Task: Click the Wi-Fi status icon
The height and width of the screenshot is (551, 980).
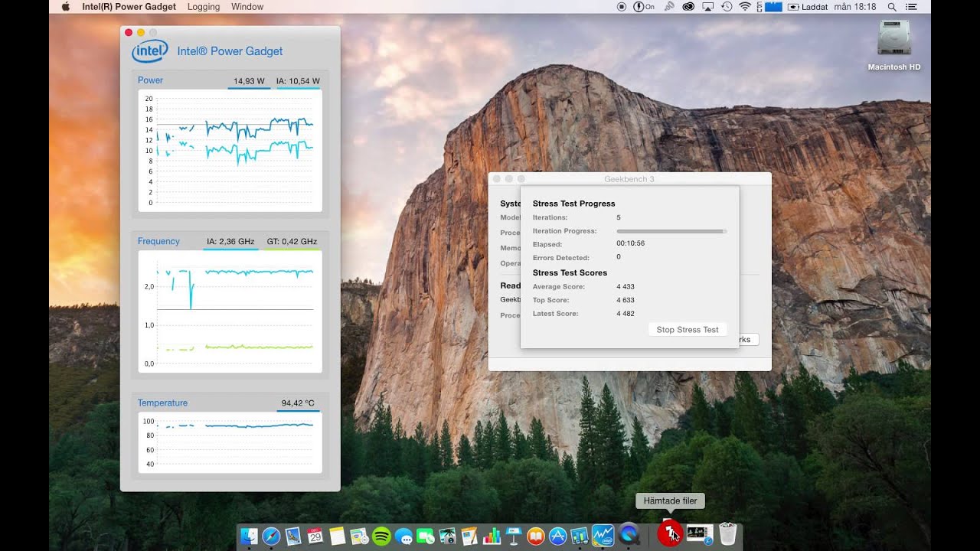Action: coord(745,7)
